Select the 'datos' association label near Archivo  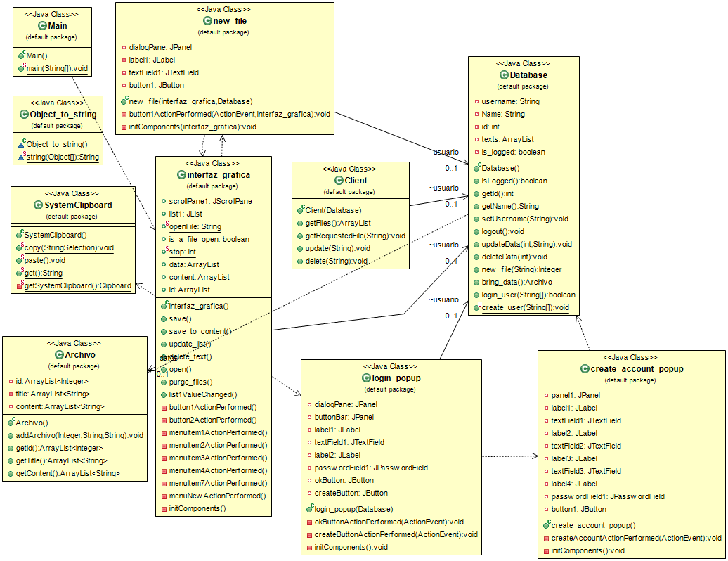click(x=168, y=359)
